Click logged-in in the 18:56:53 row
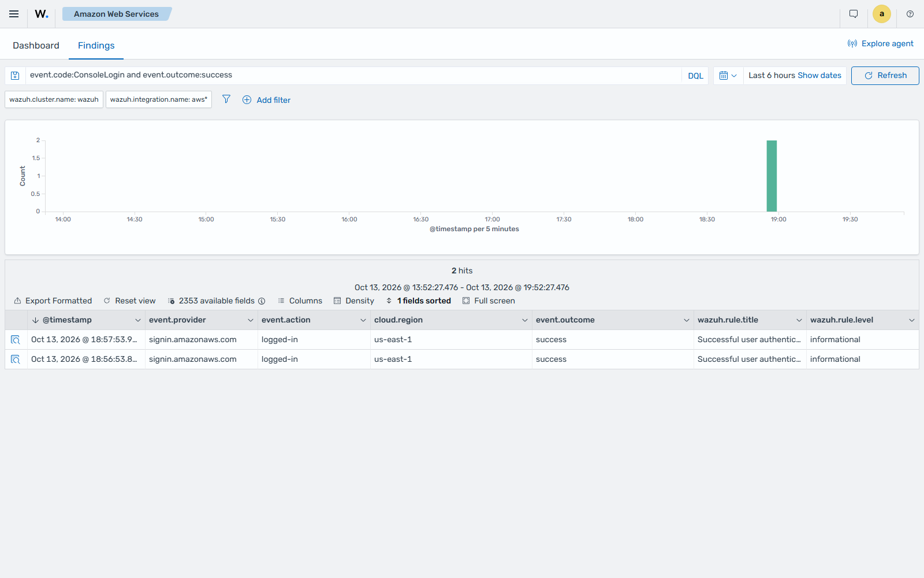 pyautogui.click(x=280, y=359)
